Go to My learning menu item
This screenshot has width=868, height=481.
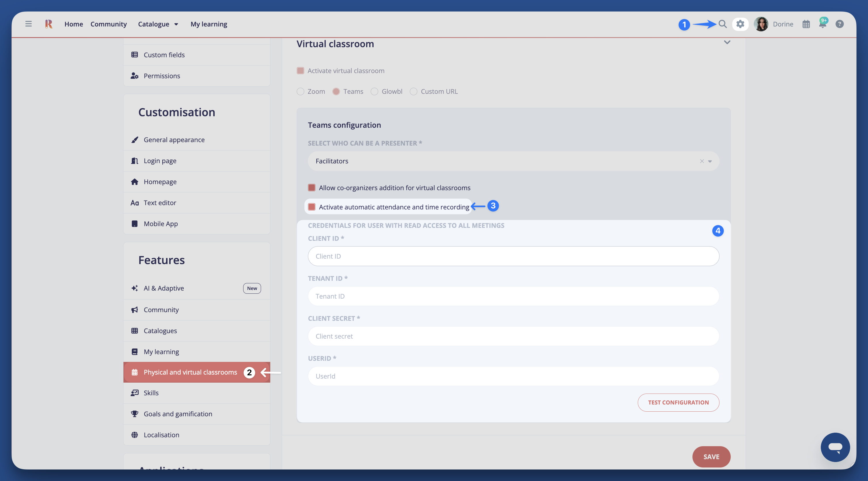pos(209,24)
